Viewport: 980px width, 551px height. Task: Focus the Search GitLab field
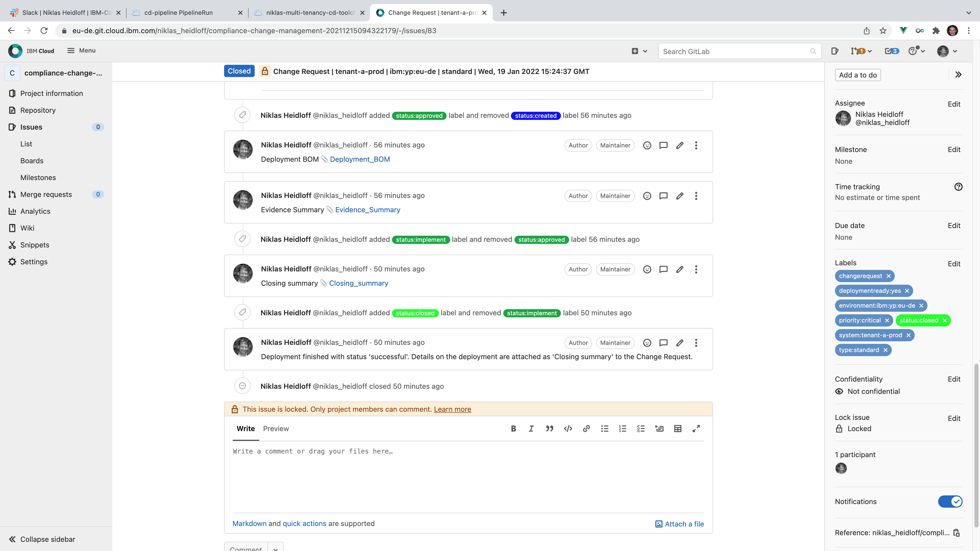click(734, 51)
